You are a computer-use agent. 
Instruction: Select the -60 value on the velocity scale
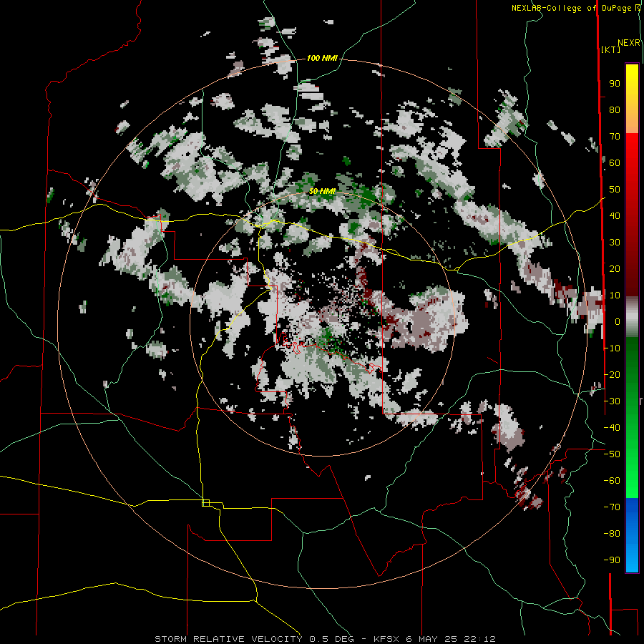[x=612, y=481]
